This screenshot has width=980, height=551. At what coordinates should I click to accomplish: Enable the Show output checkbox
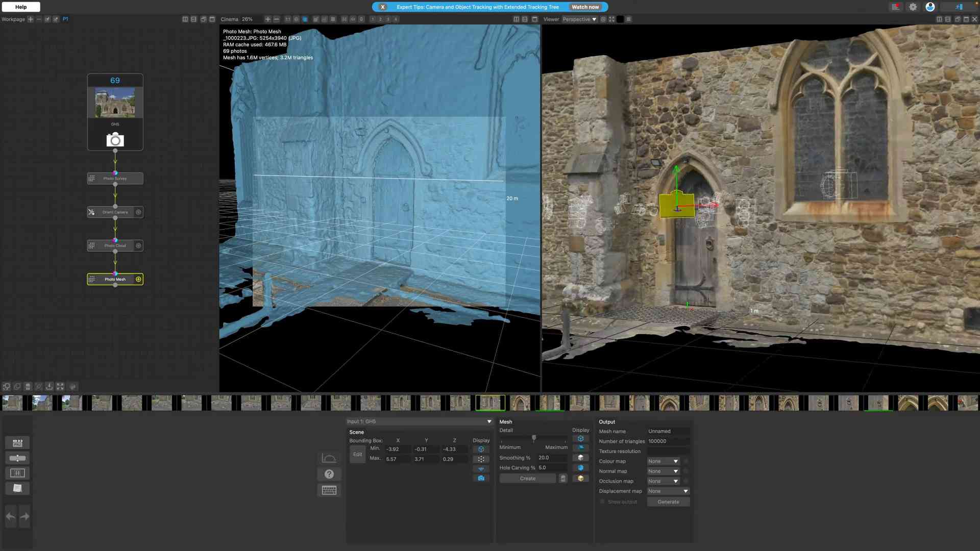(x=602, y=502)
